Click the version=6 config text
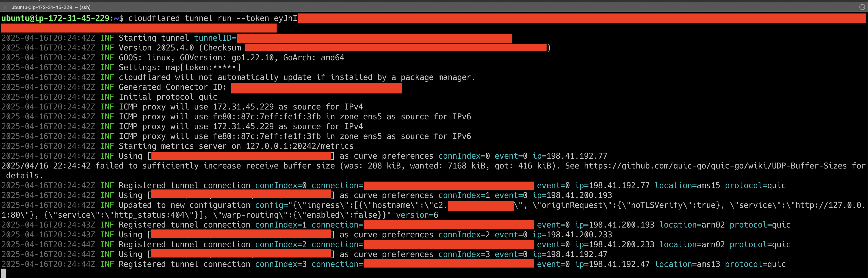 [x=417, y=215]
